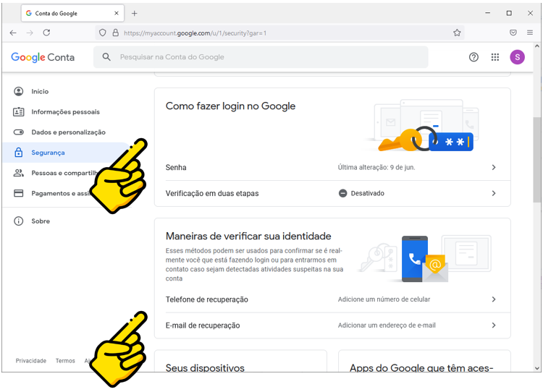Maximize the browser window
Screen dimensions: 543x392
tap(509, 13)
